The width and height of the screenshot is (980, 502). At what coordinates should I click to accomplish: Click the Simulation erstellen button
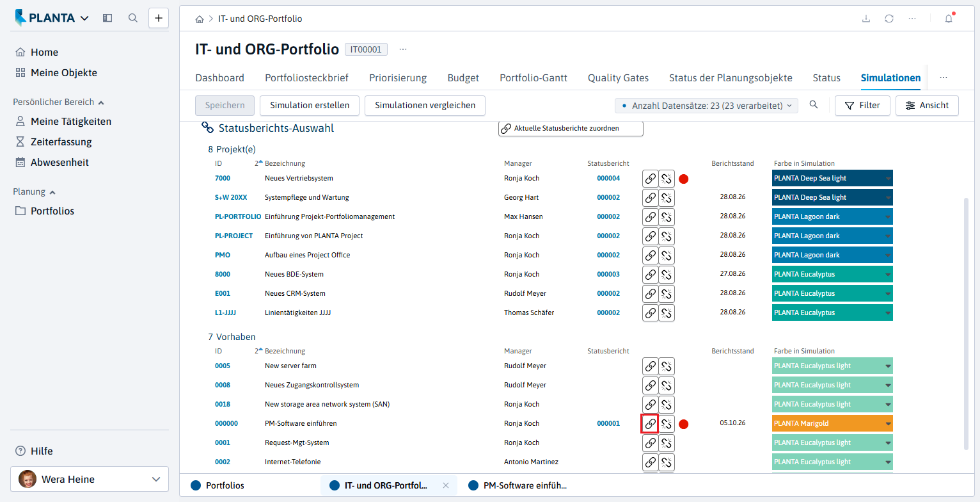click(x=310, y=106)
